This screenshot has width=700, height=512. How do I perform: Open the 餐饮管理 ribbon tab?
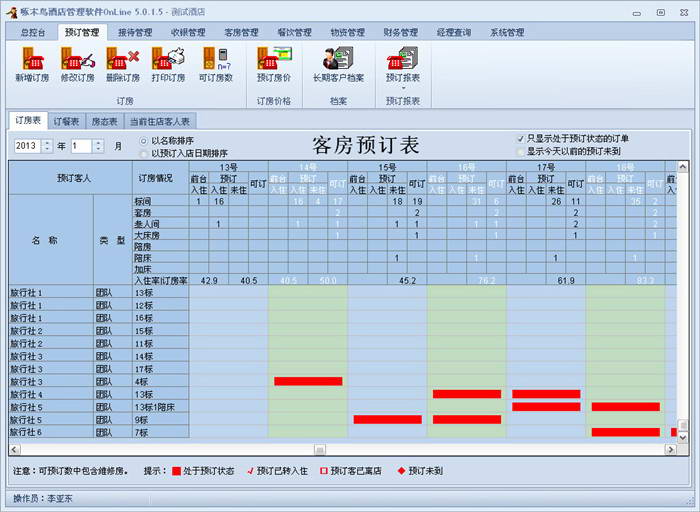pyautogui.click(x=294, y=33)
